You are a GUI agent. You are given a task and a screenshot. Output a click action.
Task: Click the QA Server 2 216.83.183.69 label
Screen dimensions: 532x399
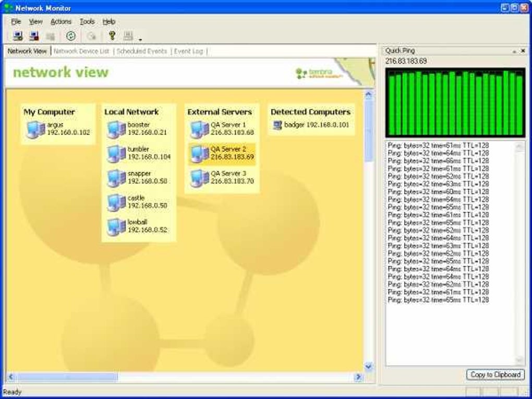pyautogui.click(x=232, y=153)
